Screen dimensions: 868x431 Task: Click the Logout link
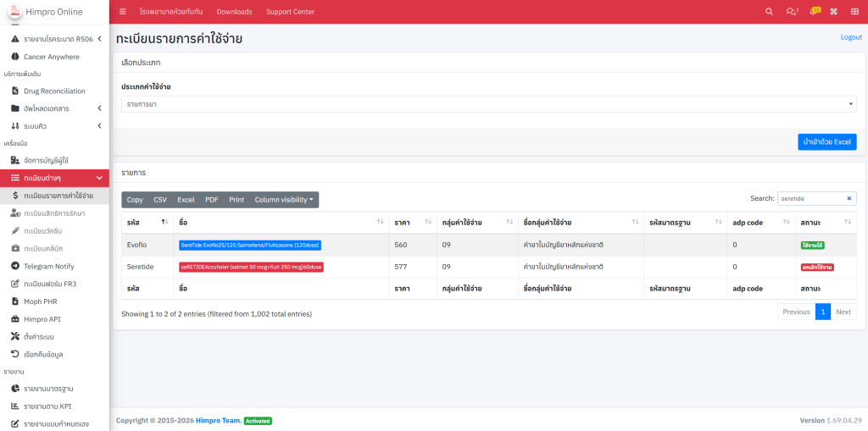click(850, 37)
